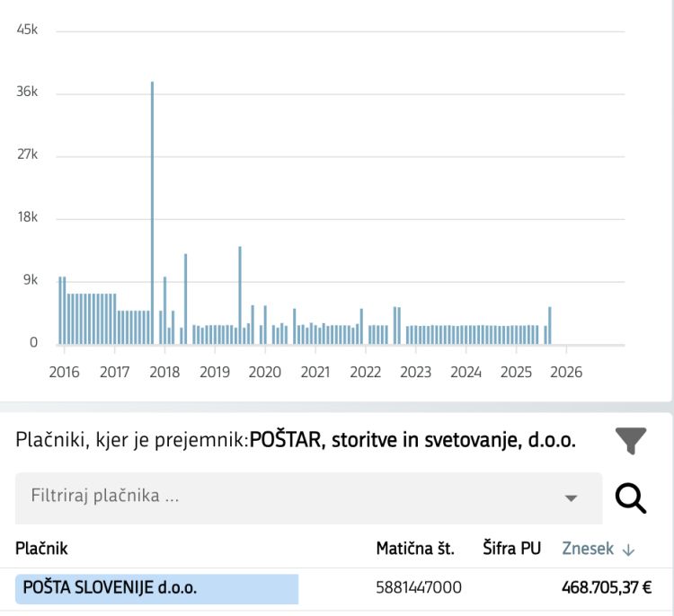The image size is (674, 616).
Task: Click the amount 468.705,37 € cell
Action: [607, 588]
